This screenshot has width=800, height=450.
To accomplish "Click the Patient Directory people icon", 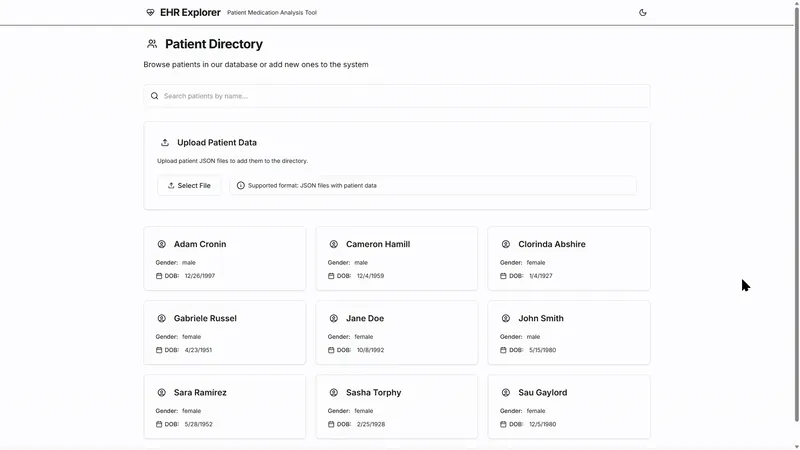I will [x=152, y=44].
